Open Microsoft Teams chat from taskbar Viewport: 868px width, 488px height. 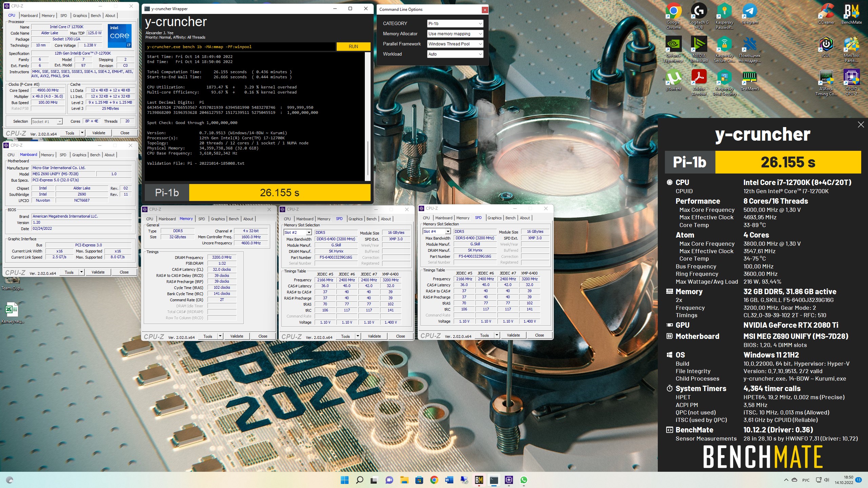coord(389,480)
